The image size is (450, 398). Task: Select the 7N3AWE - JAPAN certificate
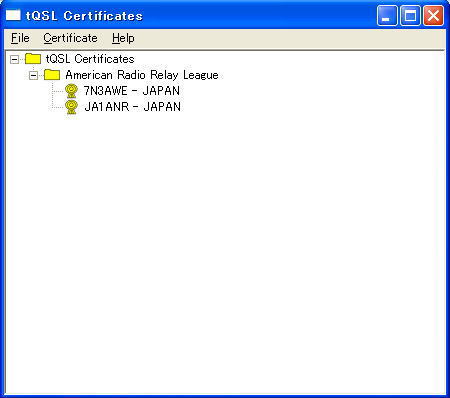point(132,91)
